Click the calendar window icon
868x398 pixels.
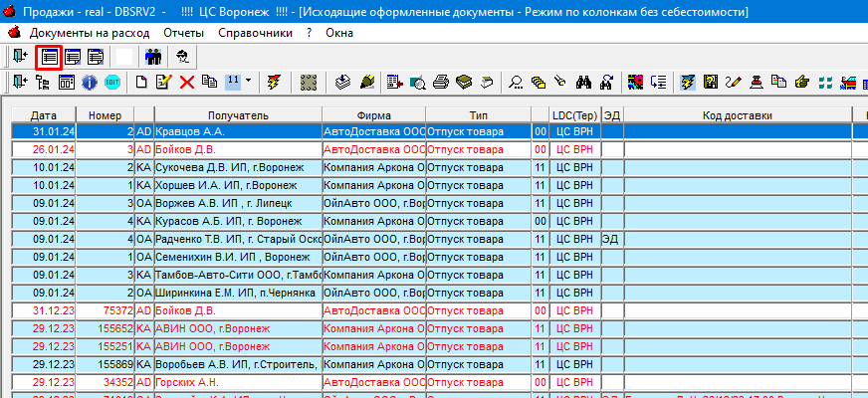point(67,82)
